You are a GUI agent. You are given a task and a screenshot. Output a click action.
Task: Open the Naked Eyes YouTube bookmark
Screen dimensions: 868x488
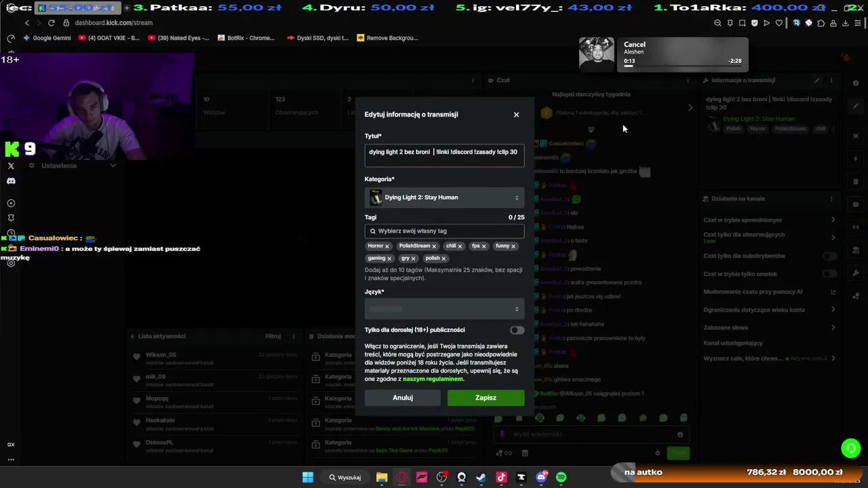[x=178, y=38]
